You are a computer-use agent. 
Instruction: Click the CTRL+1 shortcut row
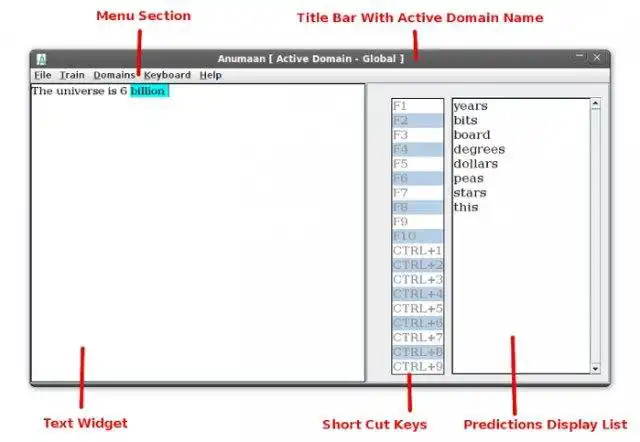click(x=418, y=251)
